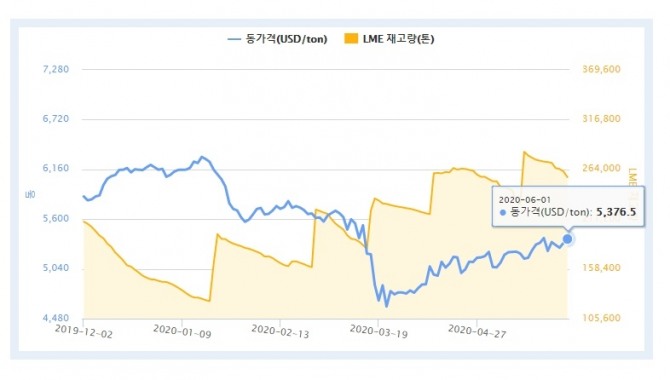Screen dimensions: 670x380
Task: Click the blue line legend marker
Action: 234,39
